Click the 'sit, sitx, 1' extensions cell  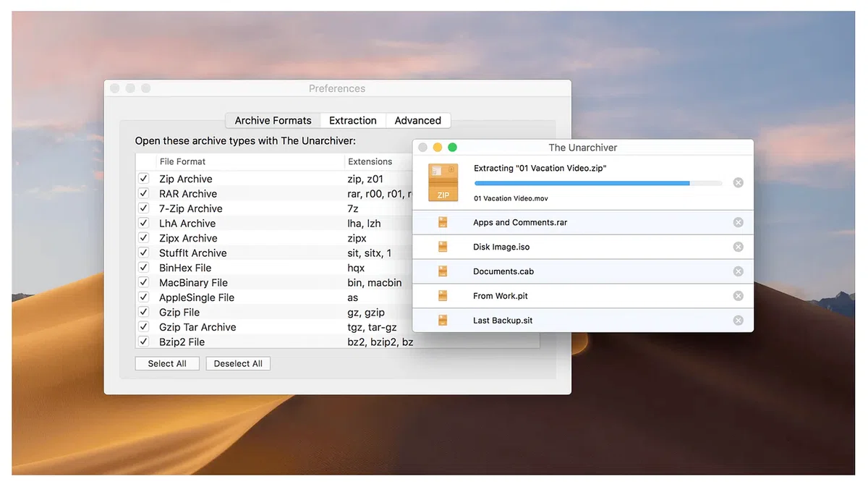[370, 253]
